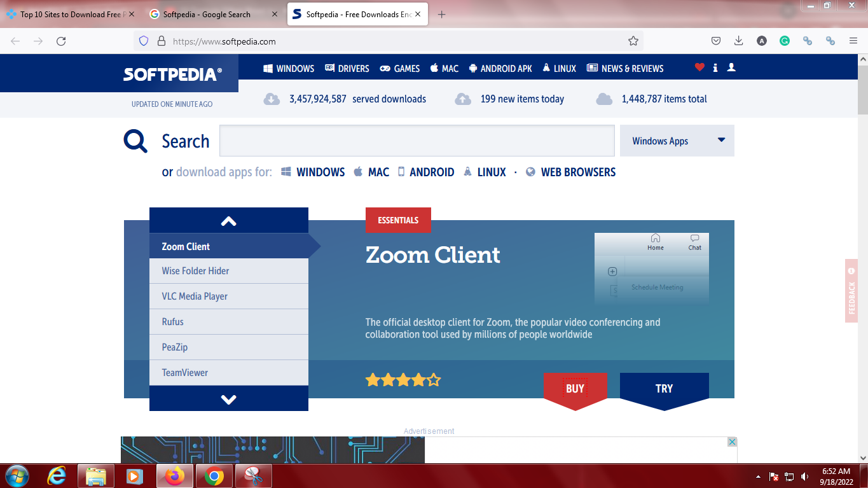Open the LINUX header menu

(559, 68)
